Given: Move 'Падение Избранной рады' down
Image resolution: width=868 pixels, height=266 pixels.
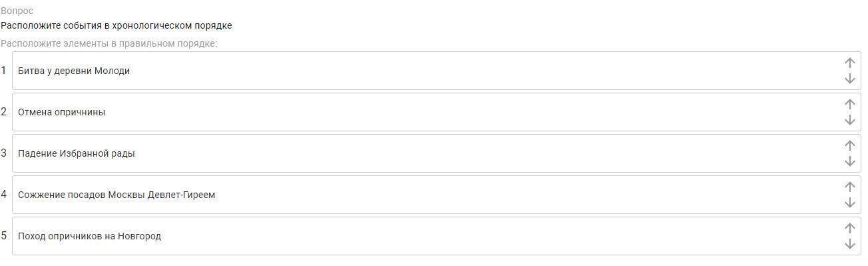Looking at the screenshot, I should (849, 161).
